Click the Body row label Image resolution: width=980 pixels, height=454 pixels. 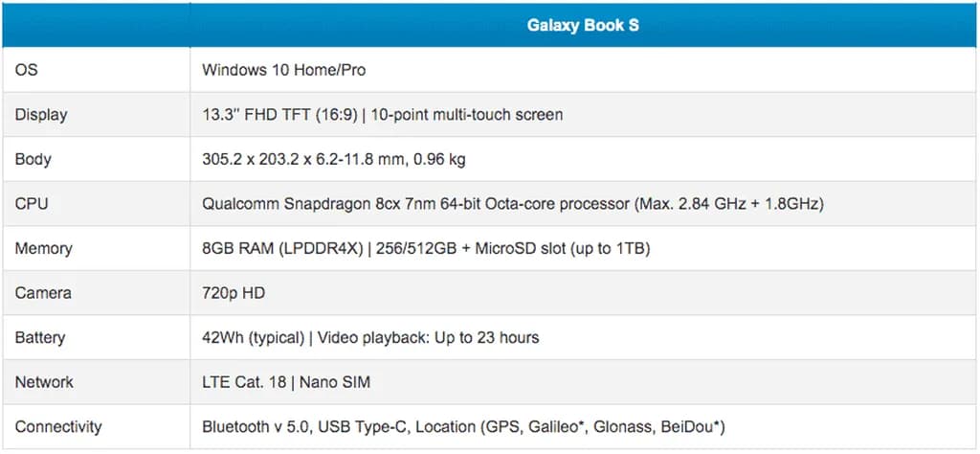pyautogui.click(x=33, y=159)
